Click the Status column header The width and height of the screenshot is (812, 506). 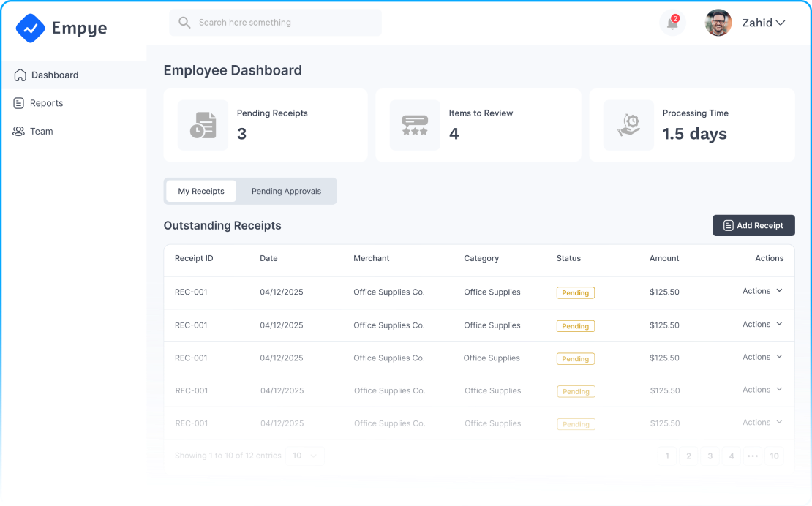tap(568, 258)
